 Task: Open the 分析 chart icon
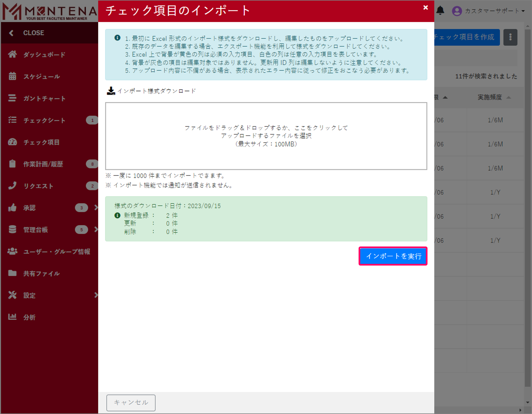(x=12, y=317)
